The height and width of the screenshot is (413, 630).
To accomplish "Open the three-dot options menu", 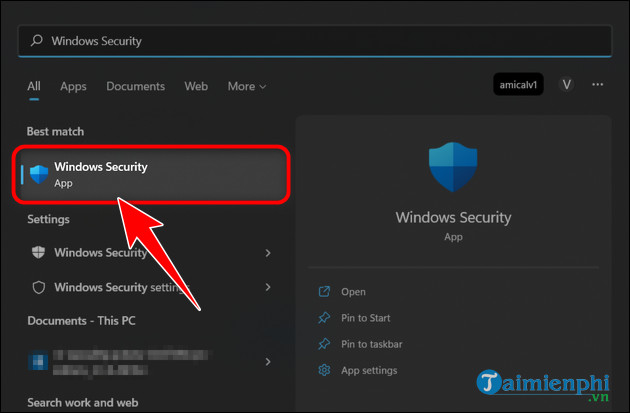I will [x=597, y=84].
